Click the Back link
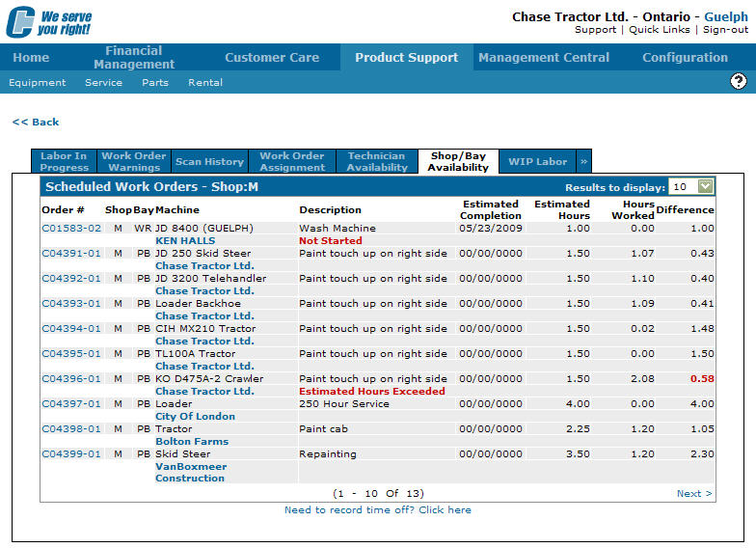This screenshot has height=548, width=756. tap(36, 123)
